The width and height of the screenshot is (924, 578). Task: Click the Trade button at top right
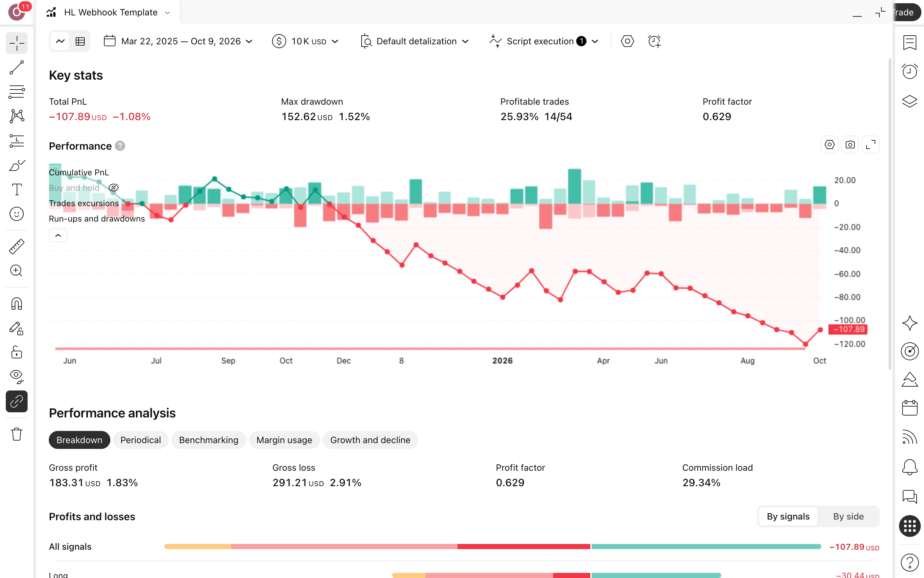click(907, 12)
